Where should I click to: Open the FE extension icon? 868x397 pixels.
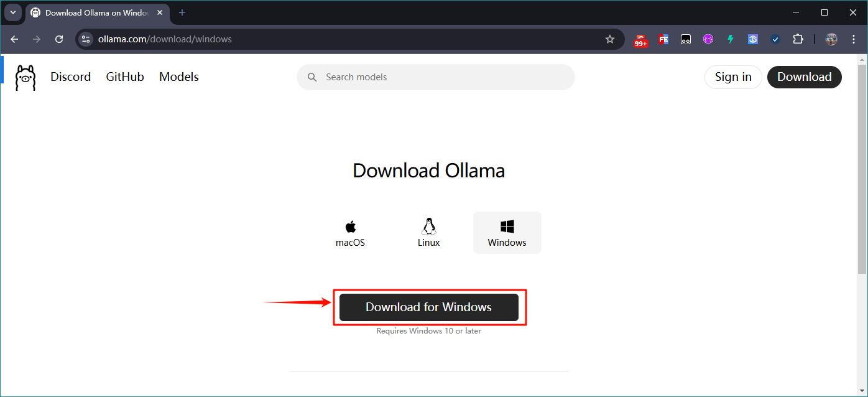(663, 39)
